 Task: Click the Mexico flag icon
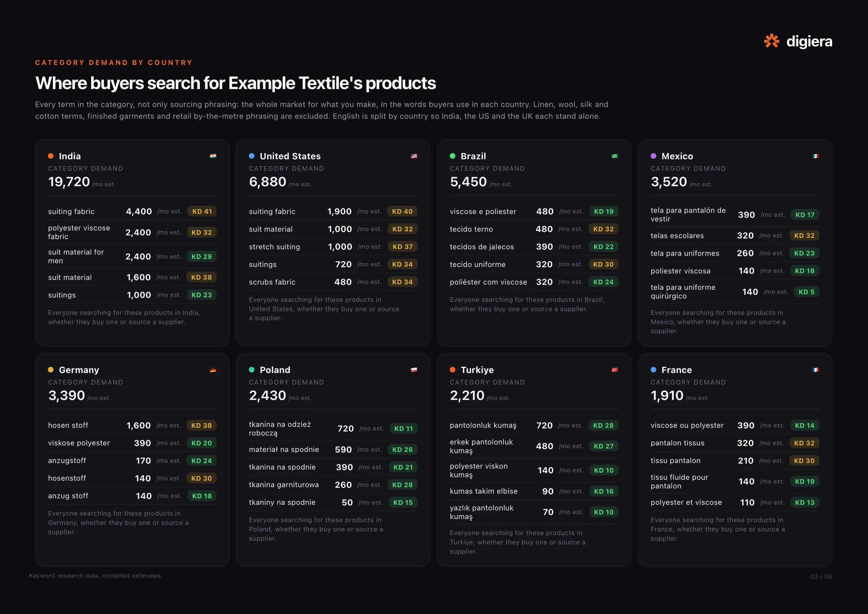[x=816, y=156]
